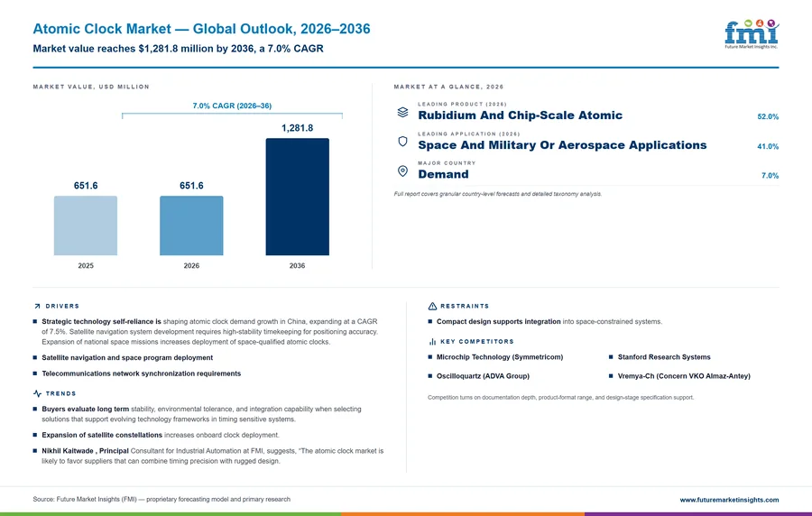Click Oscilloquartz (ADVA Group) competitor
Screen dimensions: 812x516
click(483, 376)
